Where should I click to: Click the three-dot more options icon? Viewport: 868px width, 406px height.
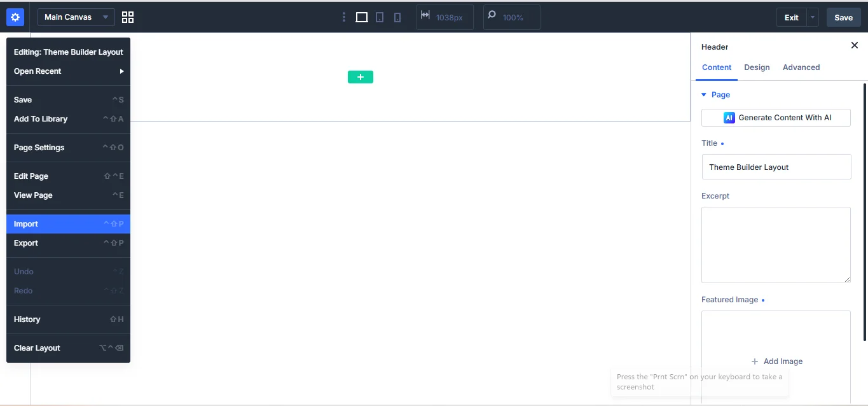tap(344, 17)
